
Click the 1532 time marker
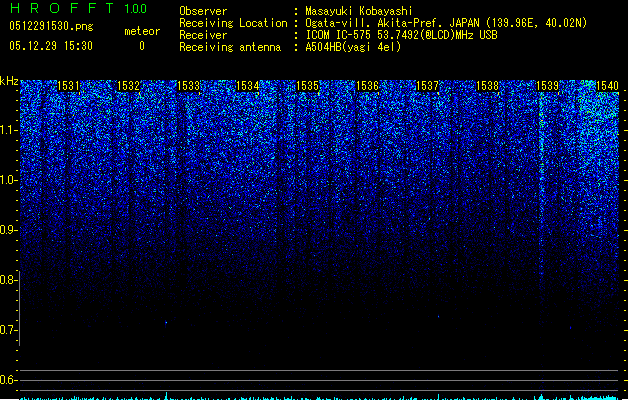pyautogui.click(x=128, y=86)
